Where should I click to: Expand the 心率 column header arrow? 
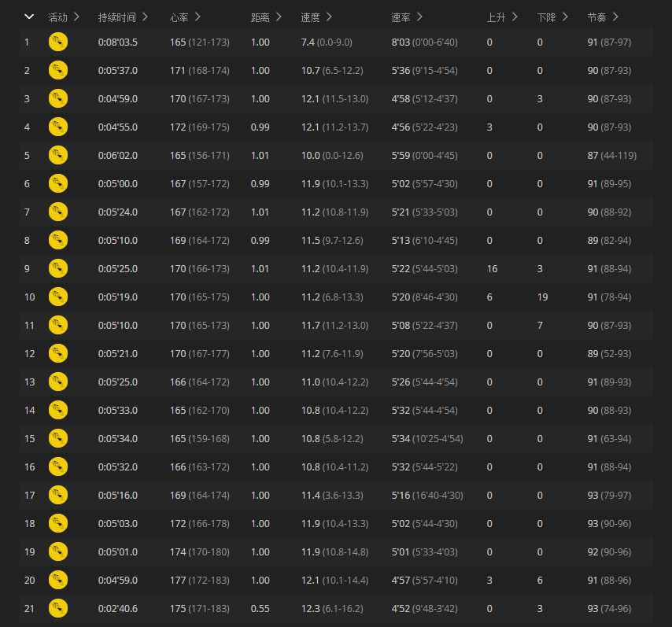point(198,17)
